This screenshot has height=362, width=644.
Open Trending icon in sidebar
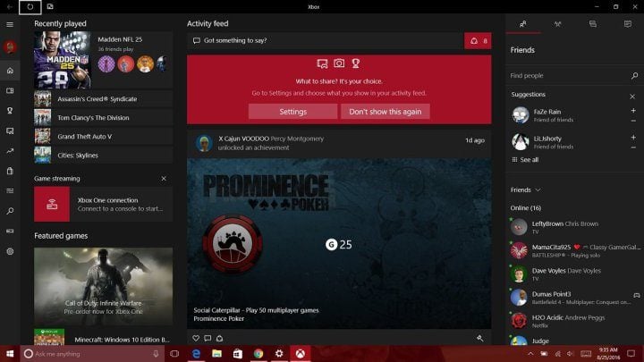click(x=10, y=151)
